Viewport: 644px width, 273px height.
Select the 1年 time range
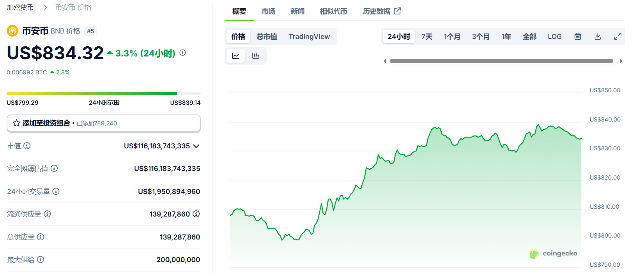[x=506, y=37]
